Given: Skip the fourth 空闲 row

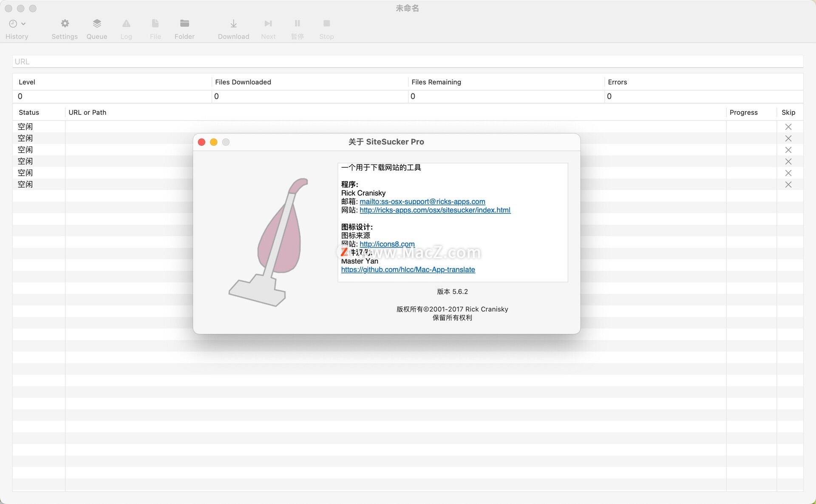Looking at the screenshot, I should (x=788, y=161).
